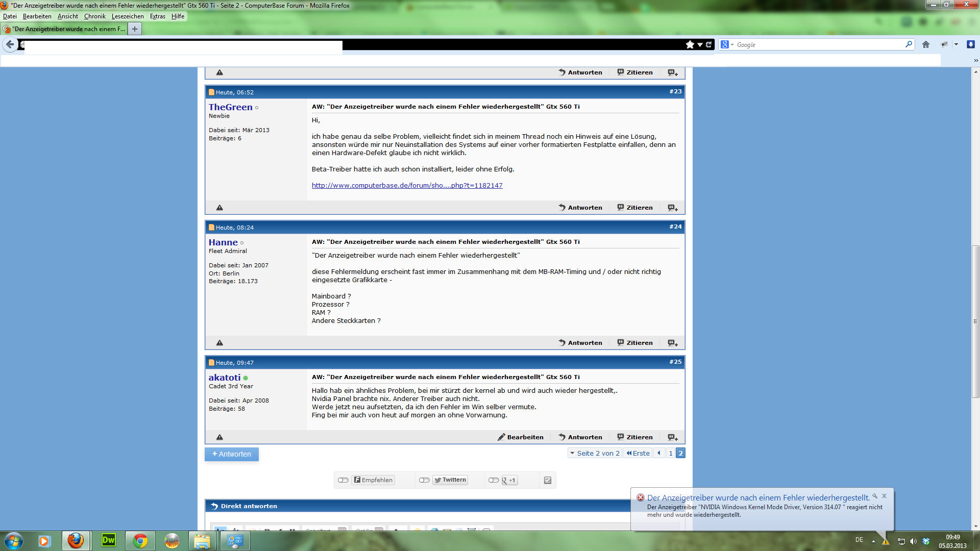Reload page with refresh icon
980x551 pixels.
tap(708, 45)
